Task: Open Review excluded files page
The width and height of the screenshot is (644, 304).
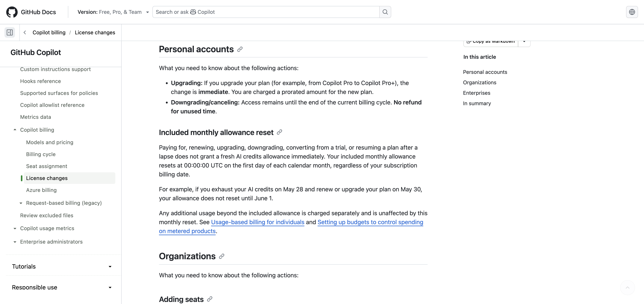Action: pos(47,215)
